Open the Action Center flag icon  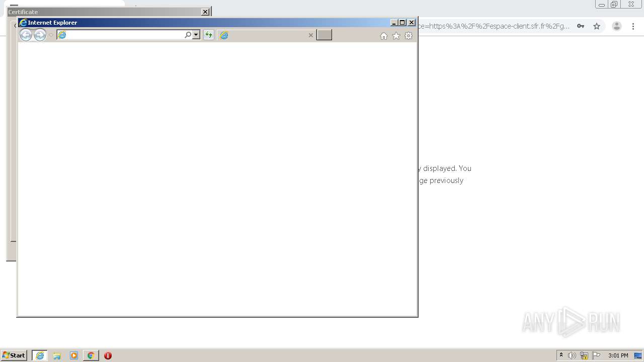[596, 355]
